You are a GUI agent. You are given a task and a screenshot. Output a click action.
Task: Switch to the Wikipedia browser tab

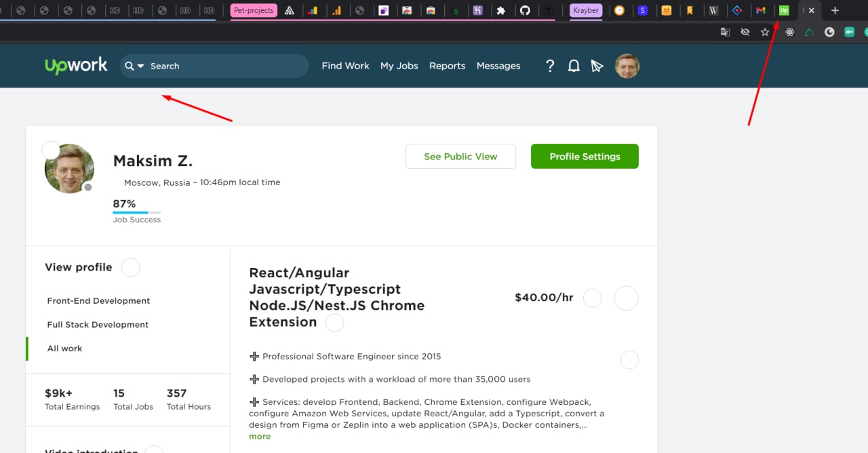713,11
